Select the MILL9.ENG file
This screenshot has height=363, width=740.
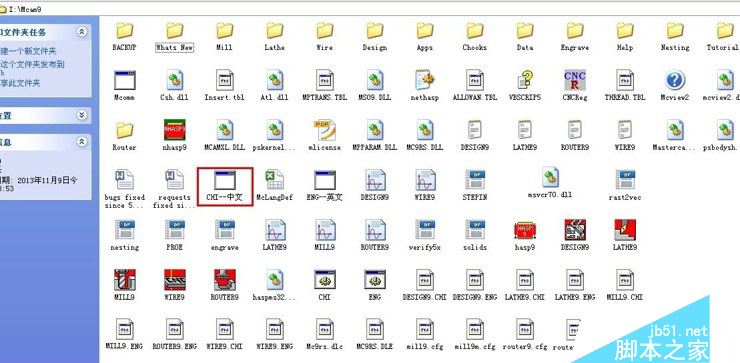[125, 329]
